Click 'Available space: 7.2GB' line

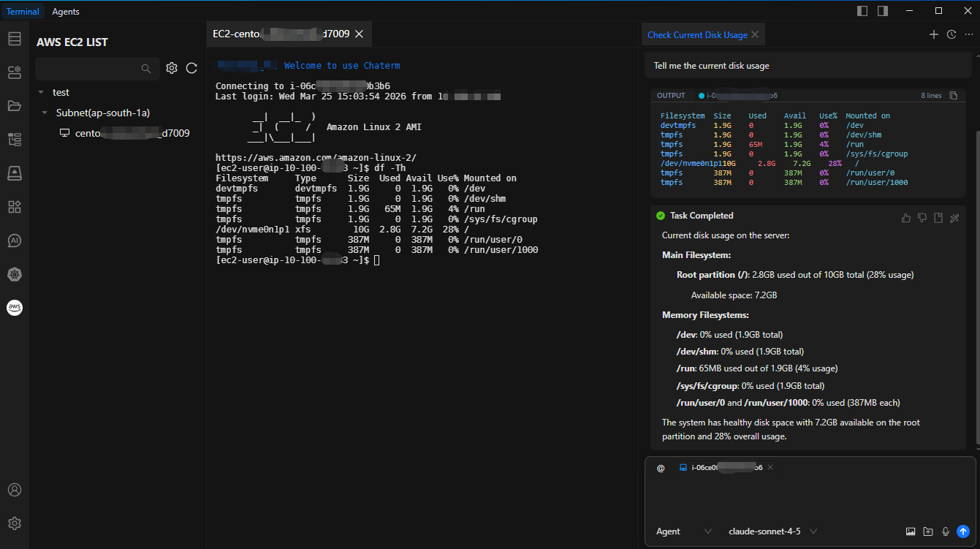point(734,295)
